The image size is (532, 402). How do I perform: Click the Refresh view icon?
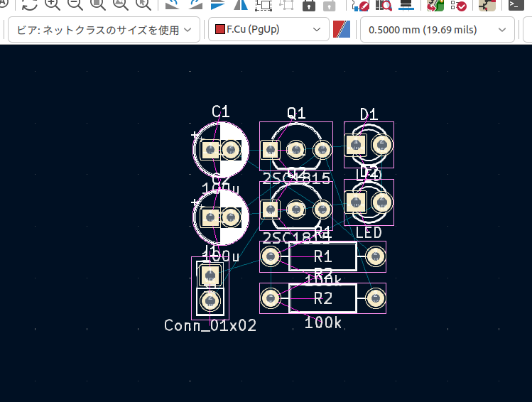29,5
